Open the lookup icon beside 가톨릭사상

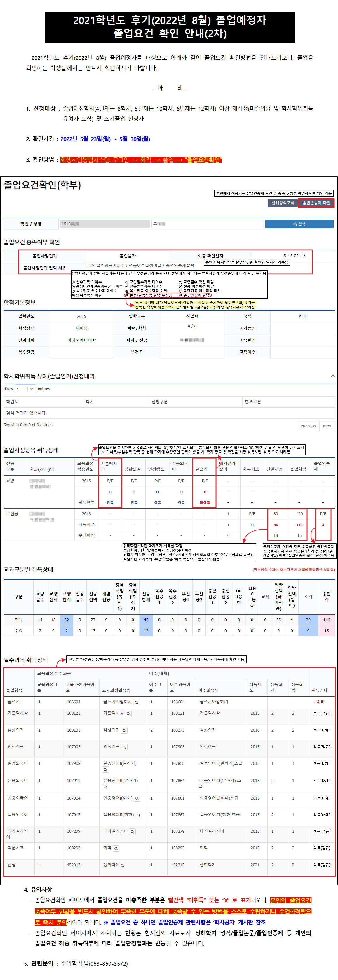coord(128,714)
